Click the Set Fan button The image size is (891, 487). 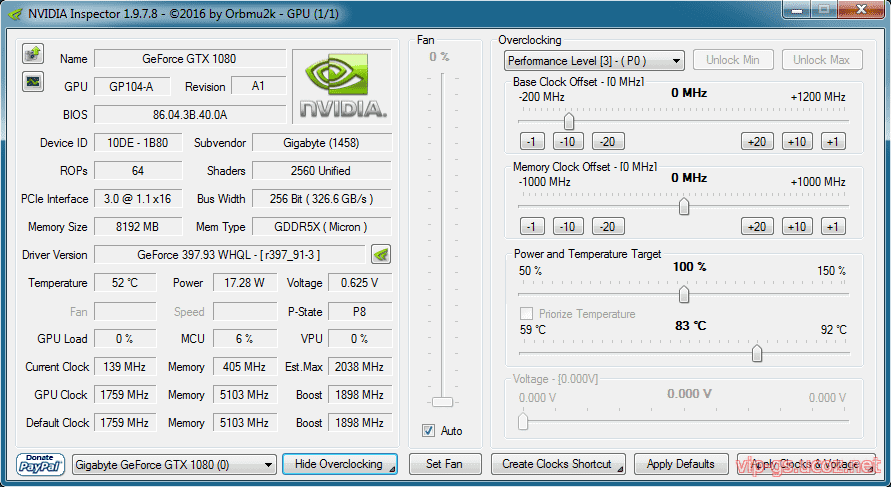coord(445,464)
